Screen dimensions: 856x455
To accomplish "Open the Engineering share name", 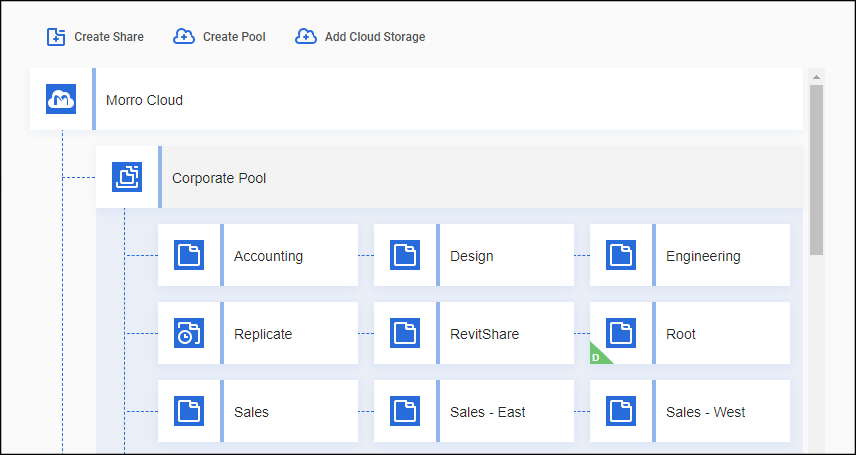I will click(703, 256).
